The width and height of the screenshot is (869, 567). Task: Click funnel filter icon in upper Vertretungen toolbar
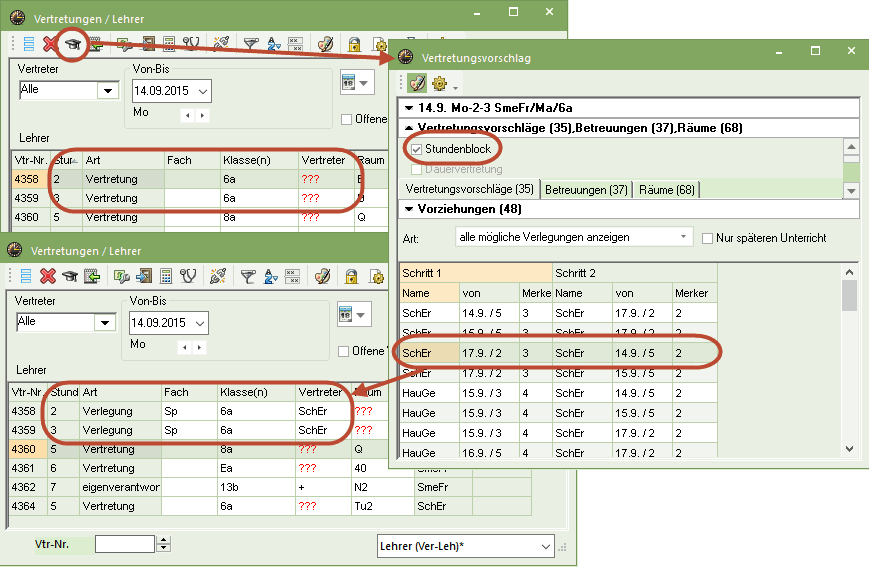[251, 43]
